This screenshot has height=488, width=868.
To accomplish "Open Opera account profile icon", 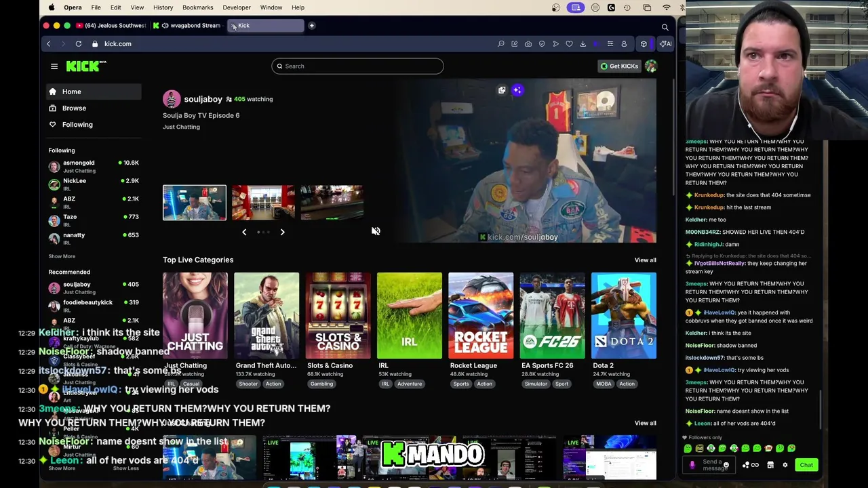I will pos(624,44).
